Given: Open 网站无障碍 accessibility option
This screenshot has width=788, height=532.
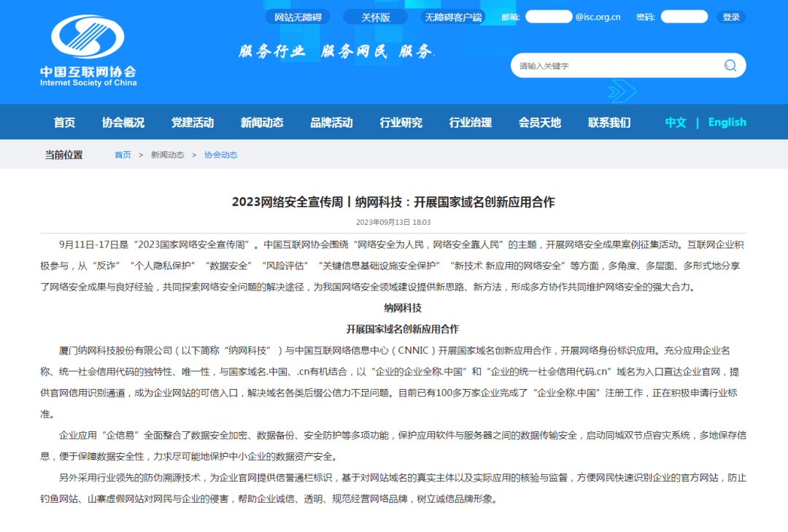Looking at the screenshot, I should (298, 17).
